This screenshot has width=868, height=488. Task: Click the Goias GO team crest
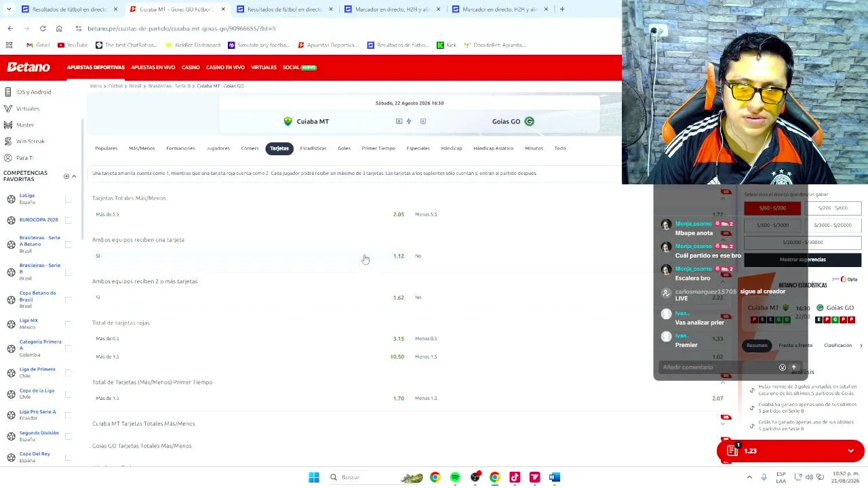530,121
